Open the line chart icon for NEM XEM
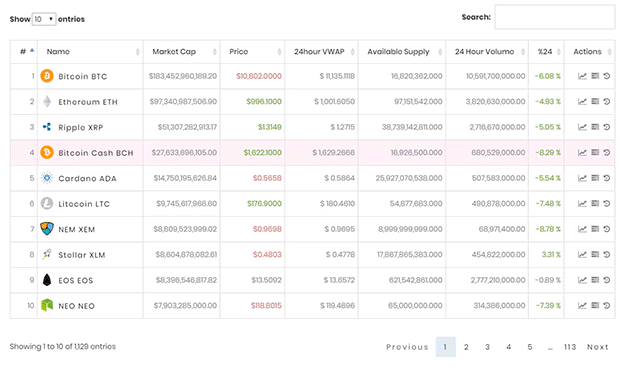Image resolution: width=620 pixels, height=374 pixels. pyautogui.click(x=582, y=229)
